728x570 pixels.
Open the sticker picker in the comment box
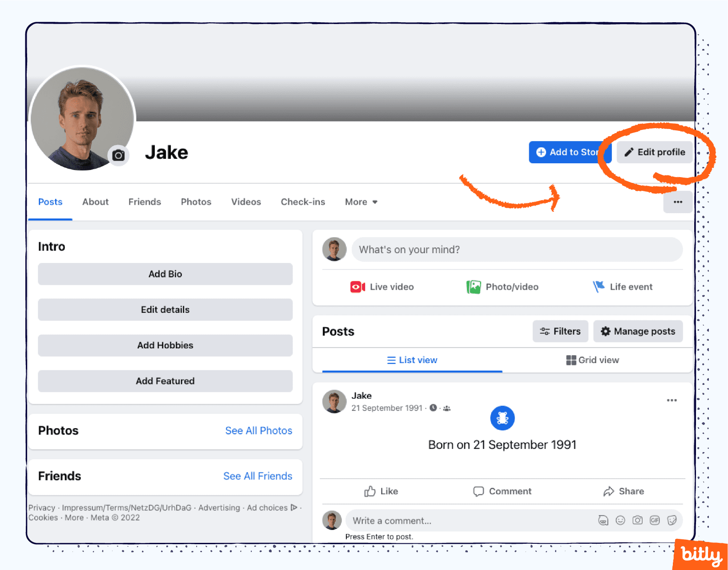click(672, 520)
